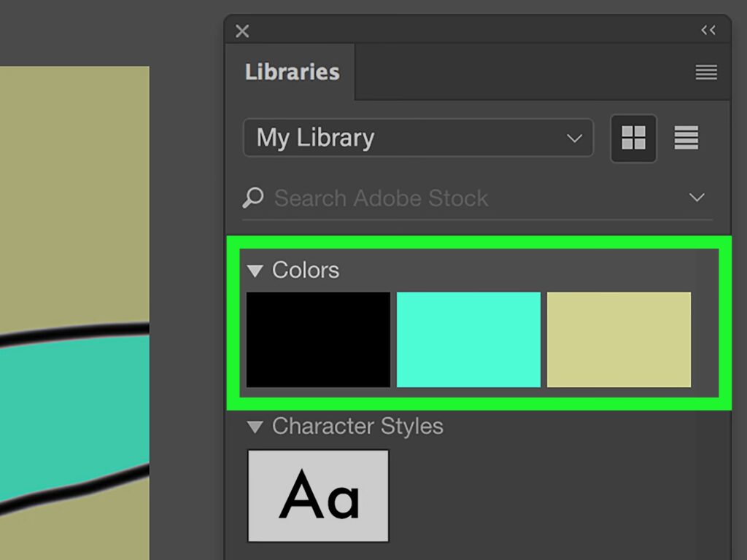Screen dimensions: 747x560
Task: Collapse the Character Styles section triangle
Action: pos(255,427)
